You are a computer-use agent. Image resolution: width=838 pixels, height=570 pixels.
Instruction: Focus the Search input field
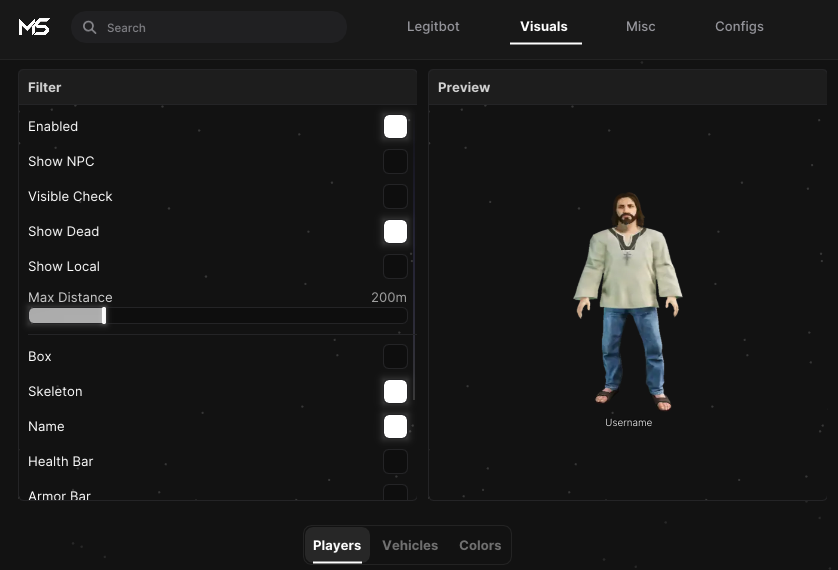pos(209,27)
